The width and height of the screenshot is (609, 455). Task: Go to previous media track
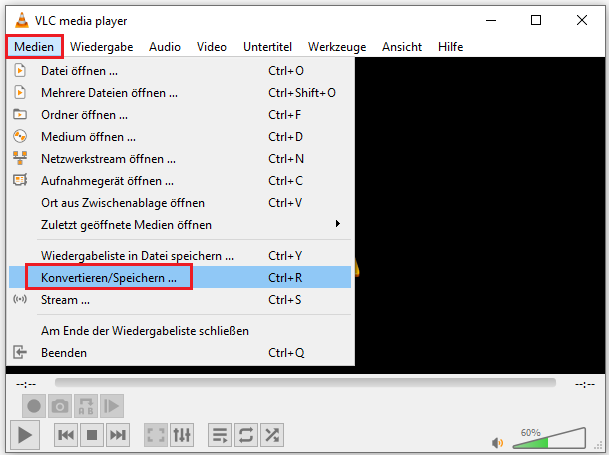click(x=66, y=435)
